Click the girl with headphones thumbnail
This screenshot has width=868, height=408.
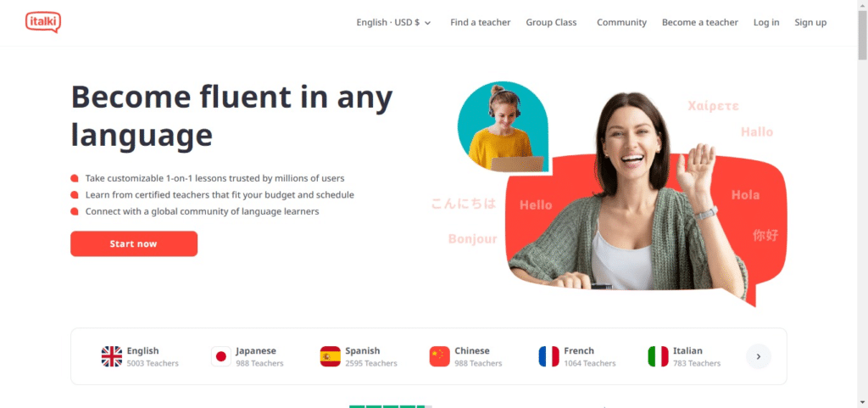[x=503, y=126]
